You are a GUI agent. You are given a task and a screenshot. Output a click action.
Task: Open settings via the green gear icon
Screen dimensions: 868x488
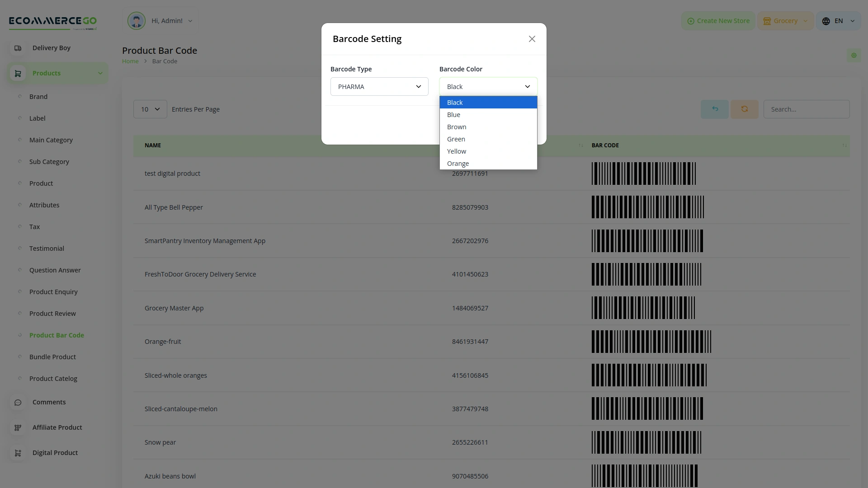coord(854,55)
